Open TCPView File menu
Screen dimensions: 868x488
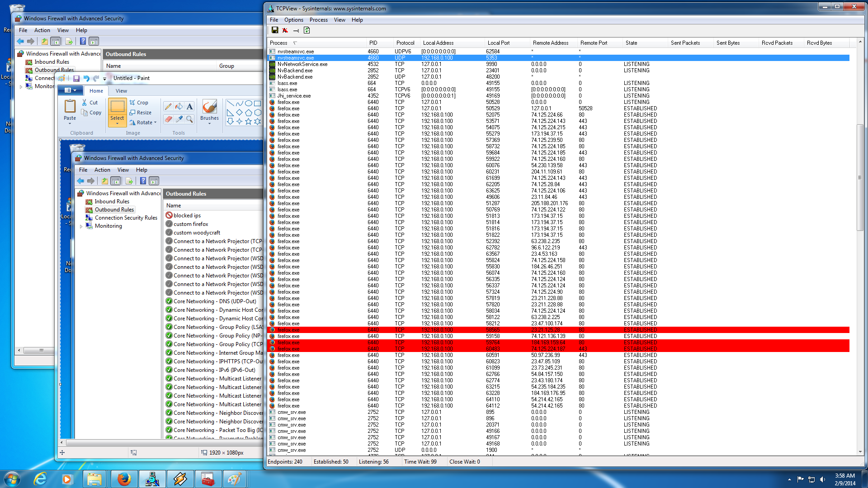pos(274,20)
